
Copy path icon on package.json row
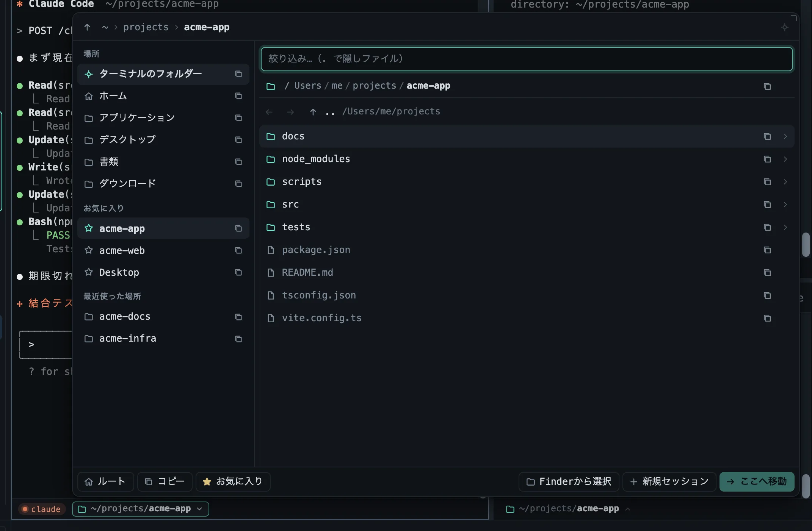point(767,250)
